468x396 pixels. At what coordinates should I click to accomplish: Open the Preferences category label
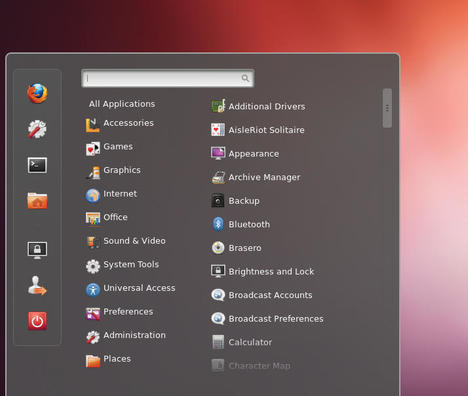[128, 312]
